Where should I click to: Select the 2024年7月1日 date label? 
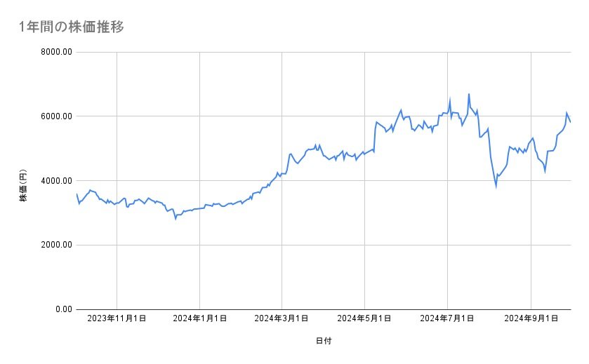(447, 318)
